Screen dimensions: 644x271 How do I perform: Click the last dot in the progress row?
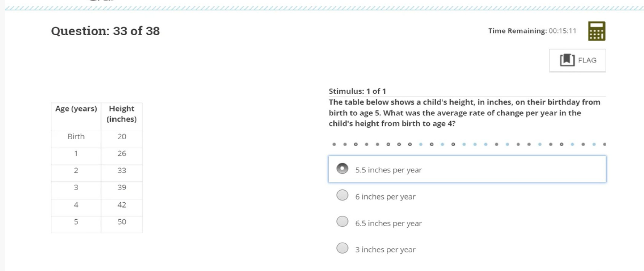604,144
